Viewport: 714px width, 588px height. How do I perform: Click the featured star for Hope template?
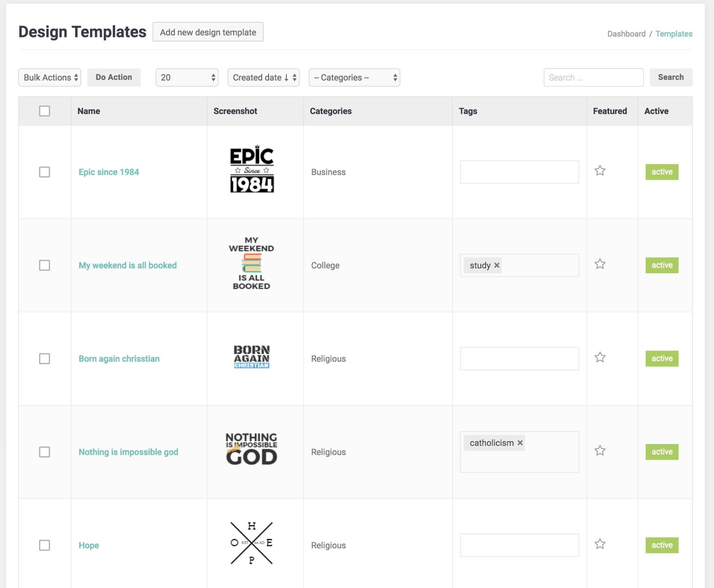pyautogui.click(x=600, y=544)
